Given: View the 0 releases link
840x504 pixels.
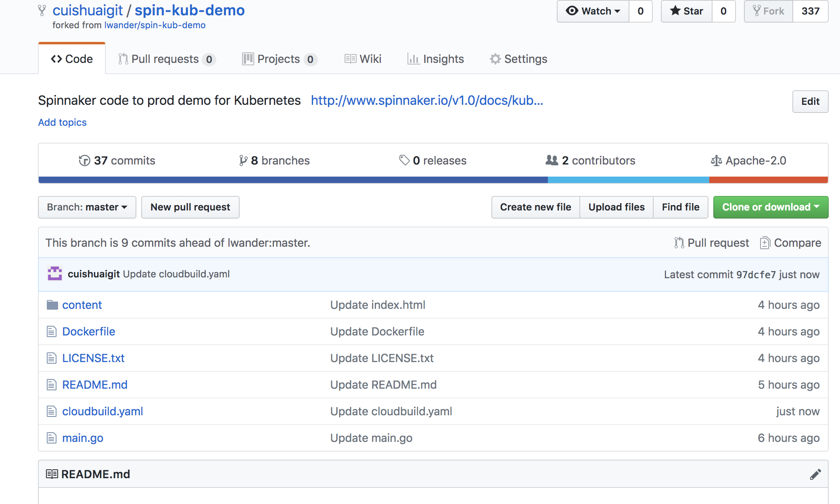Looking at the screenshot, I should pyautogui.click(x=433, y=160).
